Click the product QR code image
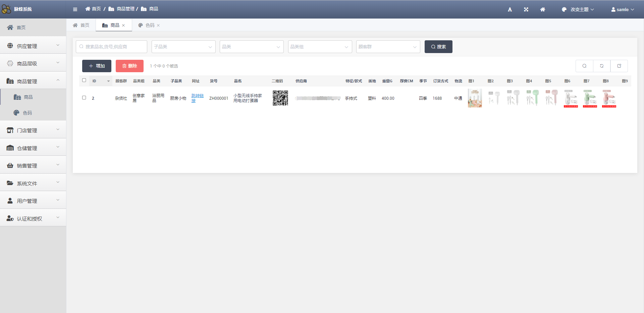644x313 pixels. coord(280,98)
